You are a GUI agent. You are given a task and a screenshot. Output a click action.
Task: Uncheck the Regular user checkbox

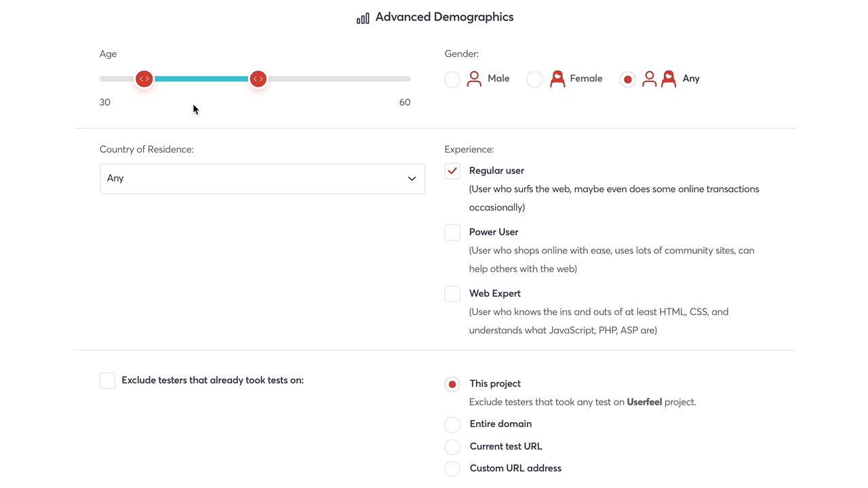452,171
